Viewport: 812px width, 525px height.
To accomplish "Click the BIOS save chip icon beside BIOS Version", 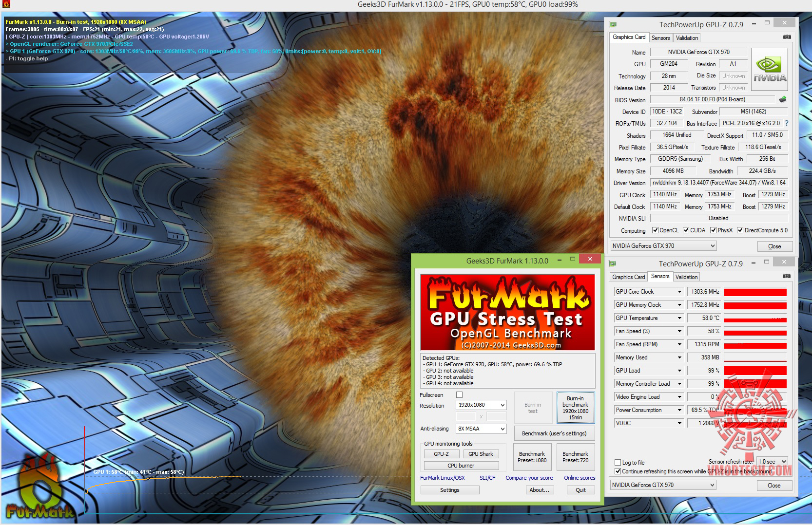I will 783,99.
